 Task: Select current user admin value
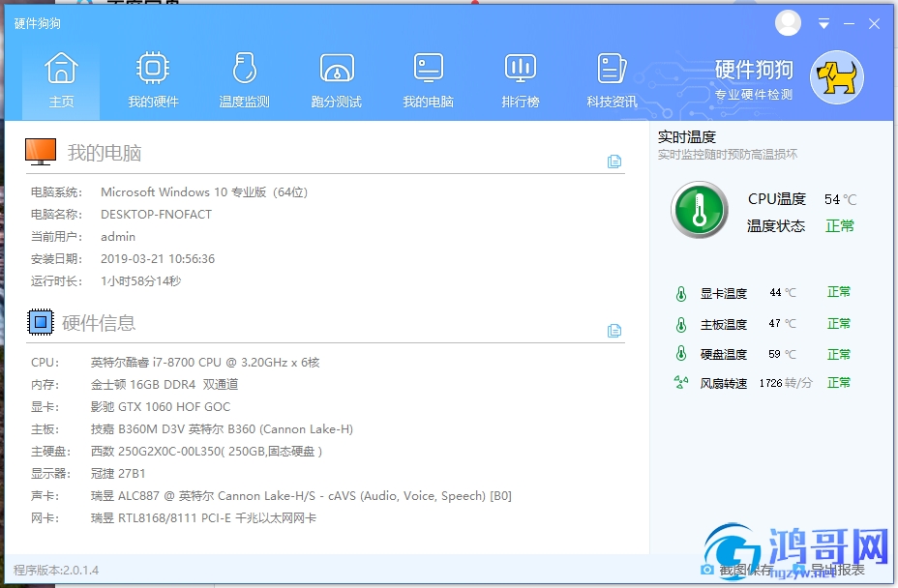[118, 237]
